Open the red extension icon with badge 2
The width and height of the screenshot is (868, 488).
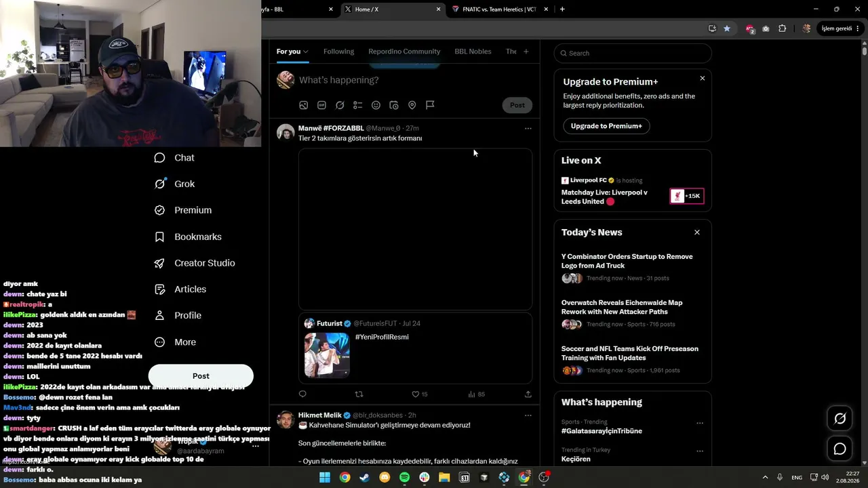tap(749, 28)
